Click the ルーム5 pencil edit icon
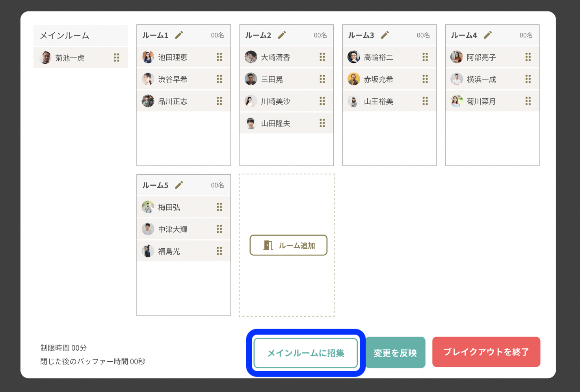 179,185
